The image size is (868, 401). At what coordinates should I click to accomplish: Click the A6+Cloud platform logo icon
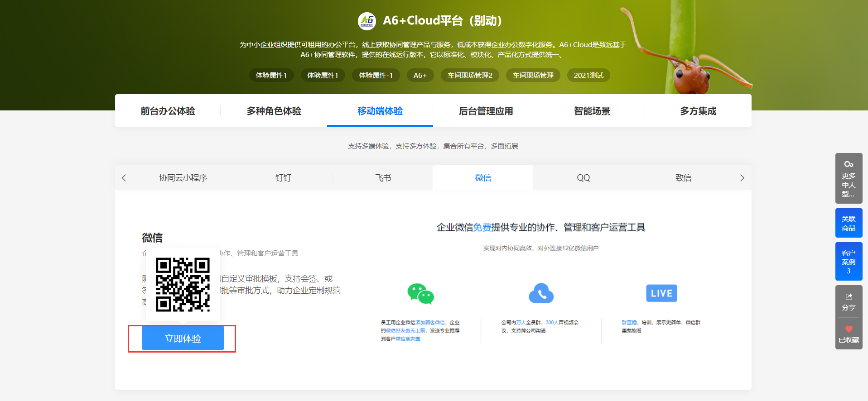tap(367, 21)
